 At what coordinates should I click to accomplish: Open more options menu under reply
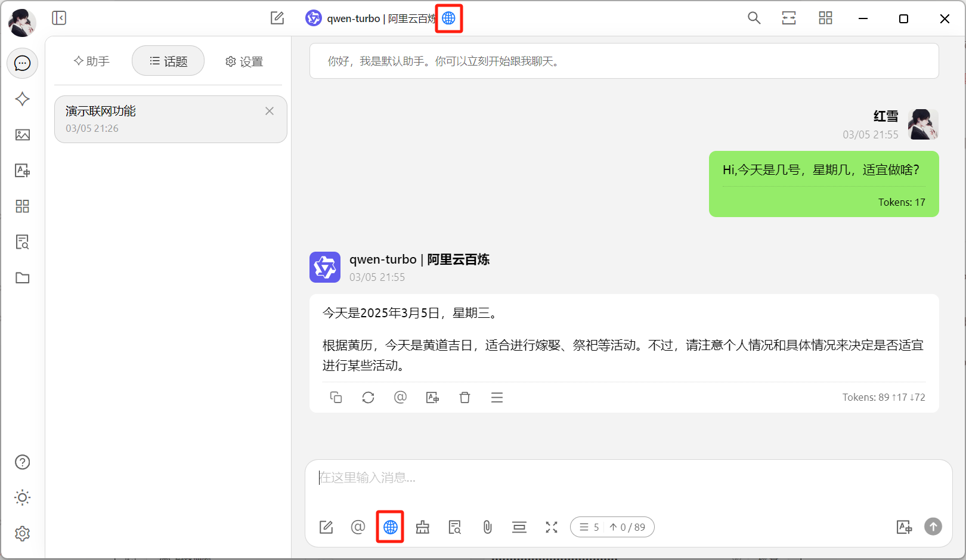[497, 397]
